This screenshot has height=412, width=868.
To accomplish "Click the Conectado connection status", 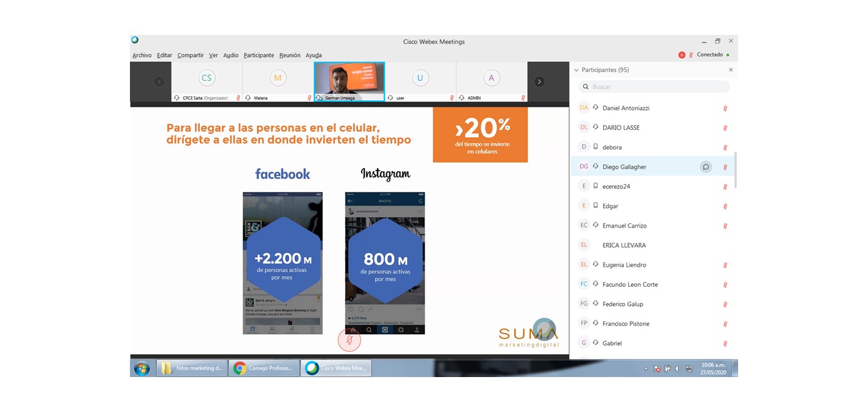I will tap(710, 55).
